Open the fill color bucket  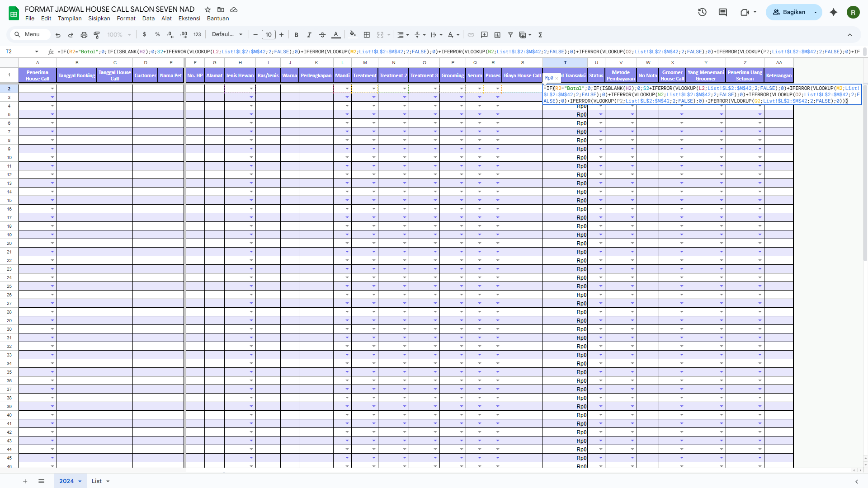[x=353, y=34]
